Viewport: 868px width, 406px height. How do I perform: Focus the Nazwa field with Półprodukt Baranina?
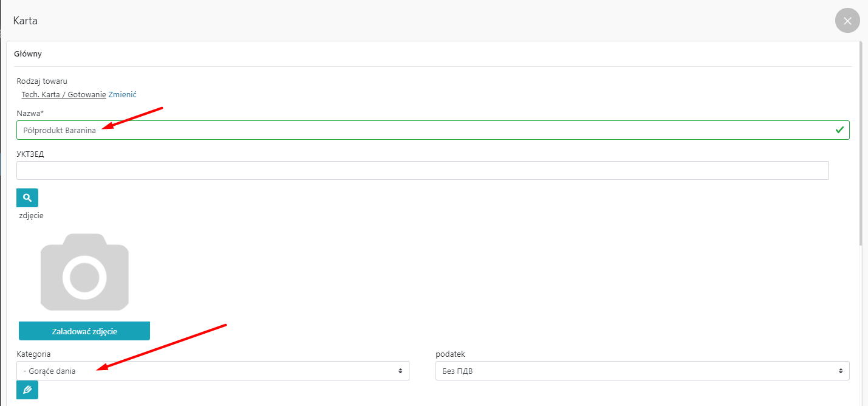[x=425, y=130]
